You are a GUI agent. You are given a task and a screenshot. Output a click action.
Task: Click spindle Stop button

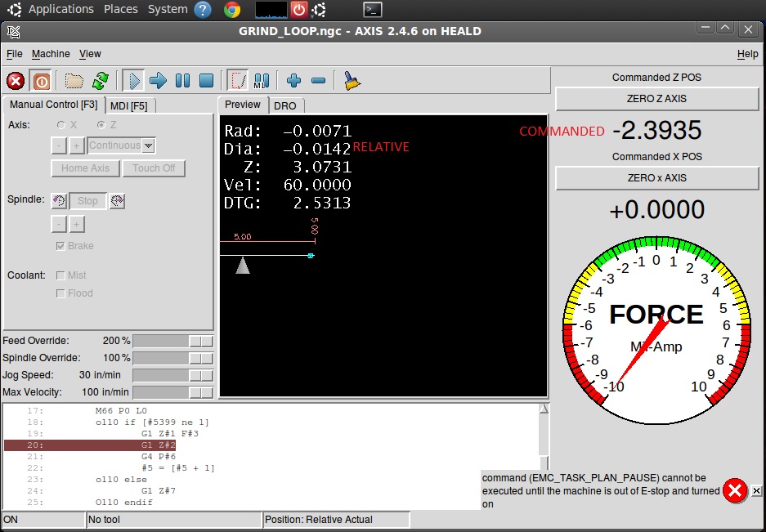tap(88, 201)
